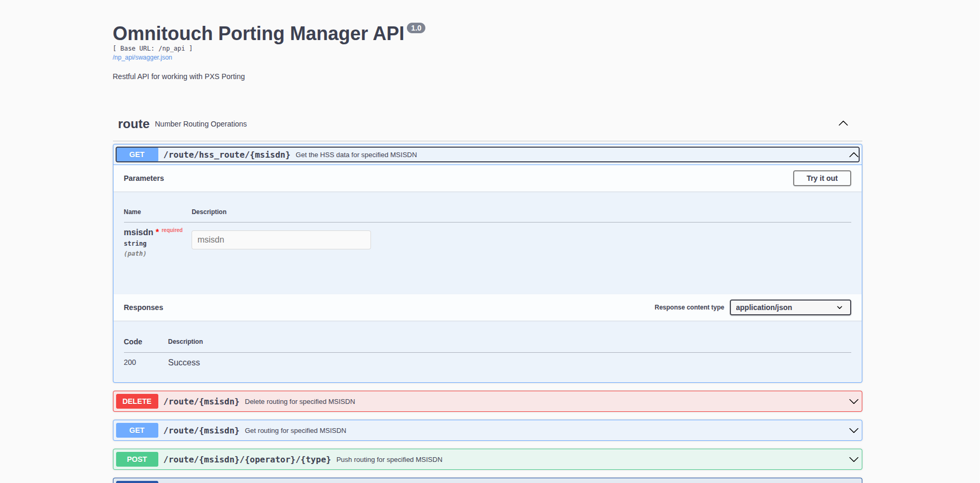Click 'Restful API for working with PXS Porting'
The width and height of the screenshot is (980, 483).
(179, 76)
